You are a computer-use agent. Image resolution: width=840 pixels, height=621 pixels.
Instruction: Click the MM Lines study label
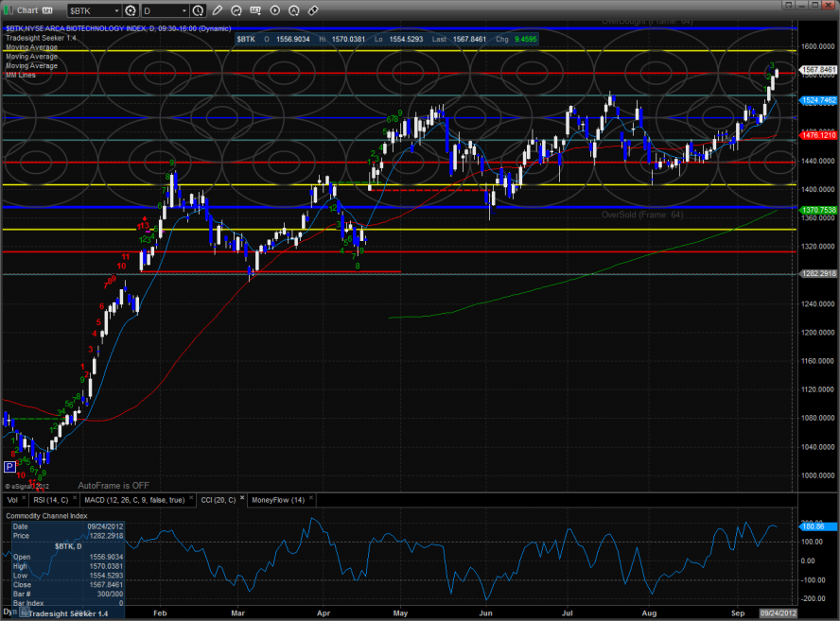point(21,75)
